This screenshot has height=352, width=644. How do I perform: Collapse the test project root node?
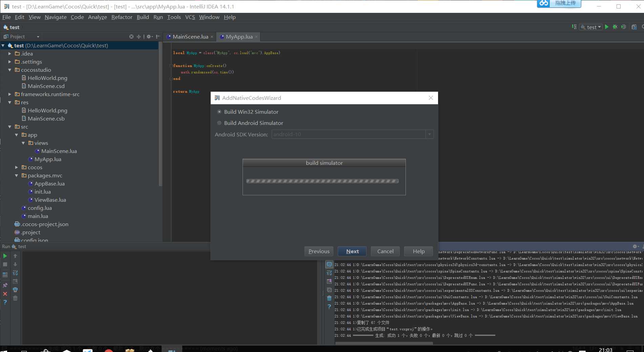click(3, 45)
